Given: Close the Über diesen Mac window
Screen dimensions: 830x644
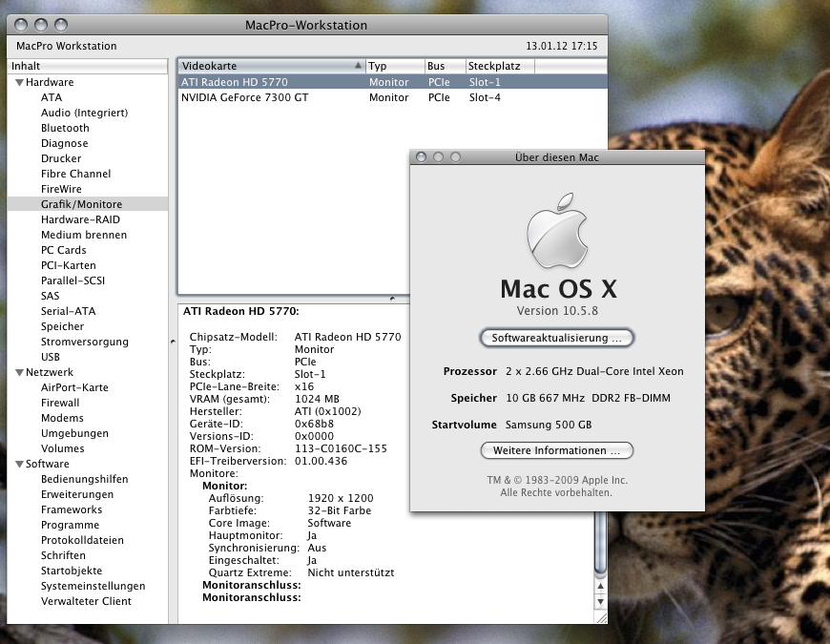Looking at the screenshot, I should 421,157.
